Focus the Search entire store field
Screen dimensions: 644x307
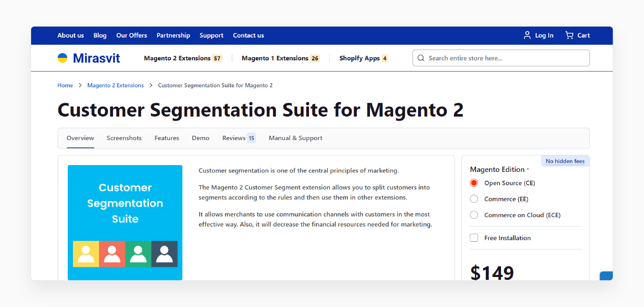click(501, 58)
